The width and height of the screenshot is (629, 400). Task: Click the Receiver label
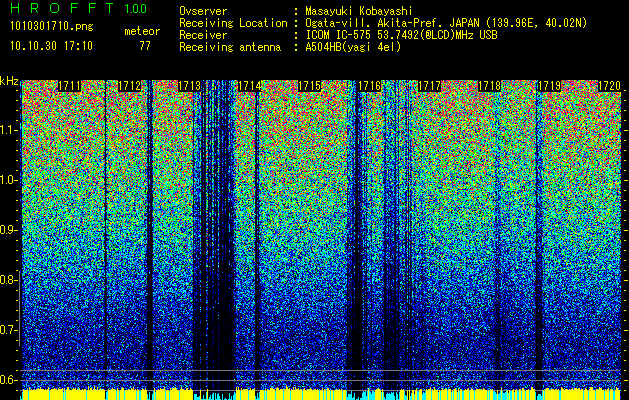(203, 35)
